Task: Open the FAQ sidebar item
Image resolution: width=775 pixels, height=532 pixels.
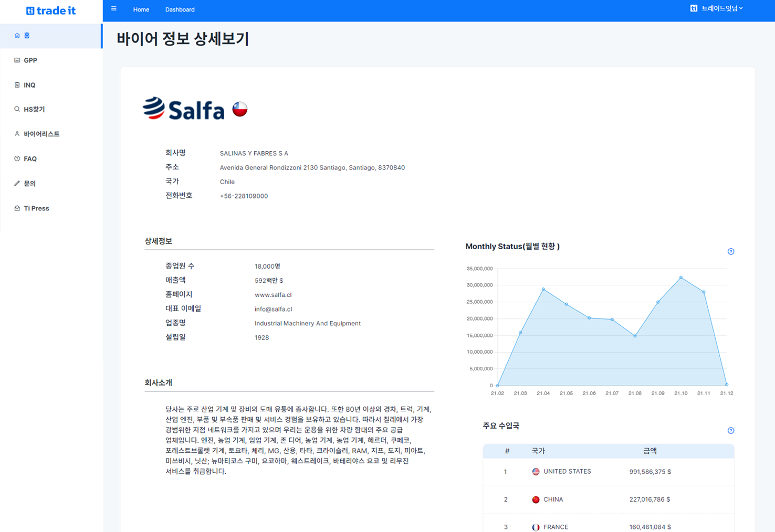Action: click(x=30, y=159)
